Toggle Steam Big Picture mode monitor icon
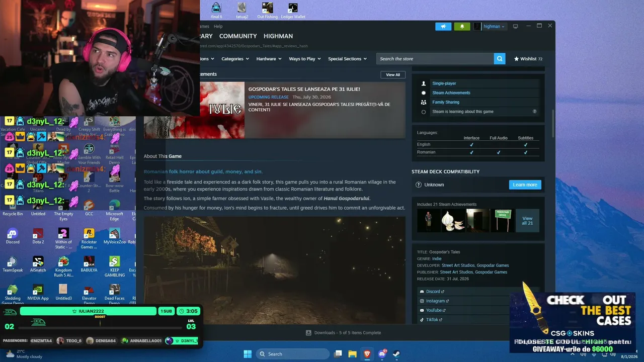 [515, 27]
